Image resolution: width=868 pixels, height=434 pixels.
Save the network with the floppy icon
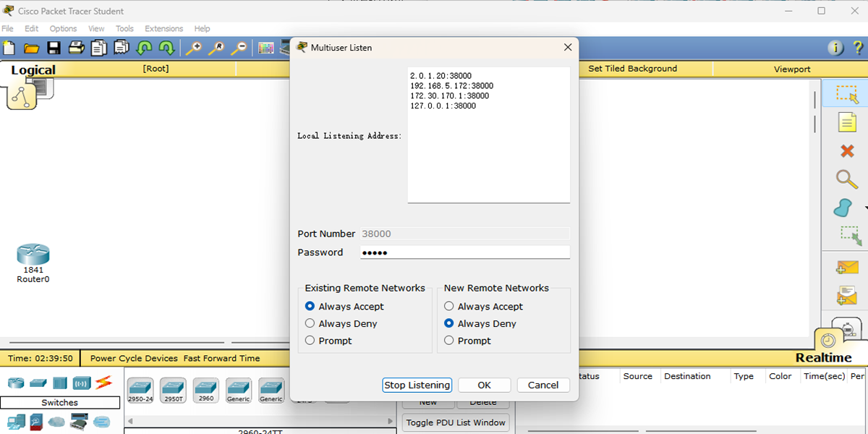pos(54,48)
